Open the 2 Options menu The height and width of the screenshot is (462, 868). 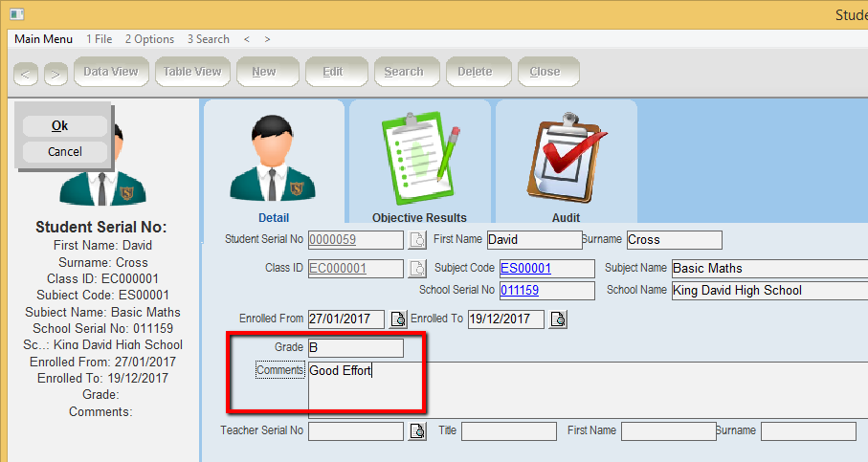(149, 39)
